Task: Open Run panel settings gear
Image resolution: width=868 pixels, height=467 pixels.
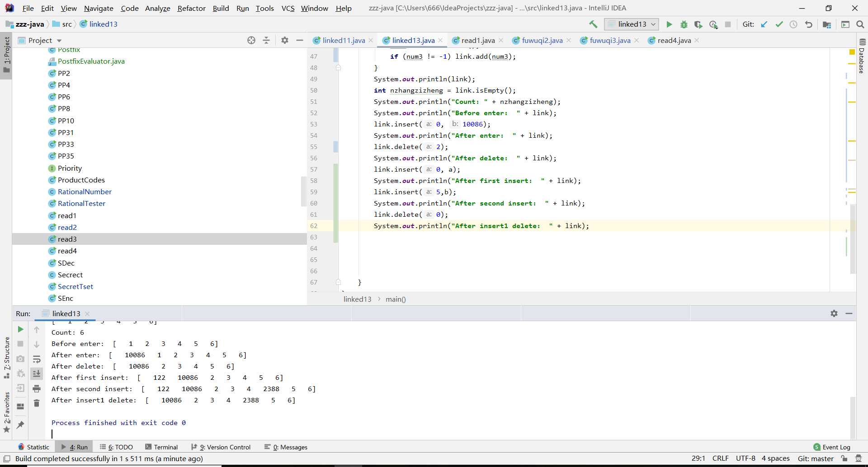Action: coord(834,313)
